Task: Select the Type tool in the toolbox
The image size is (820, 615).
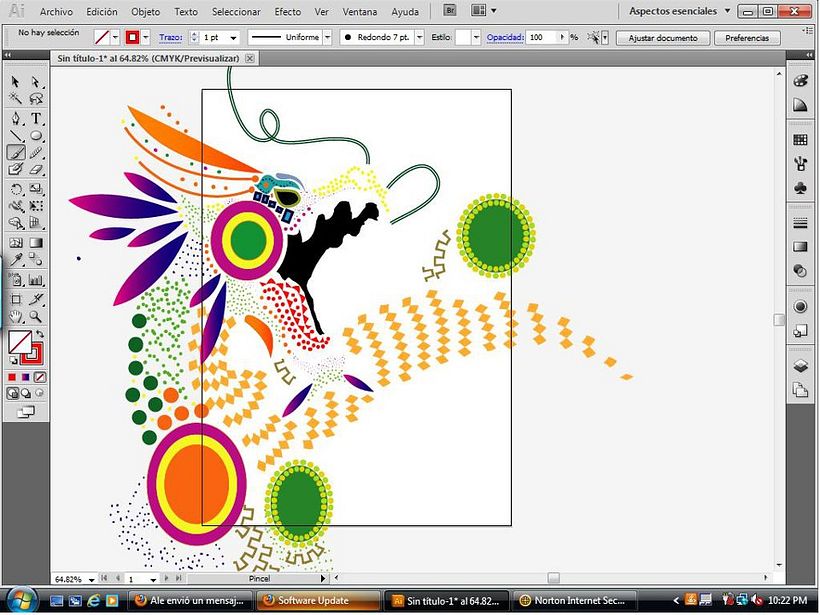Action: tap(36, 118)
